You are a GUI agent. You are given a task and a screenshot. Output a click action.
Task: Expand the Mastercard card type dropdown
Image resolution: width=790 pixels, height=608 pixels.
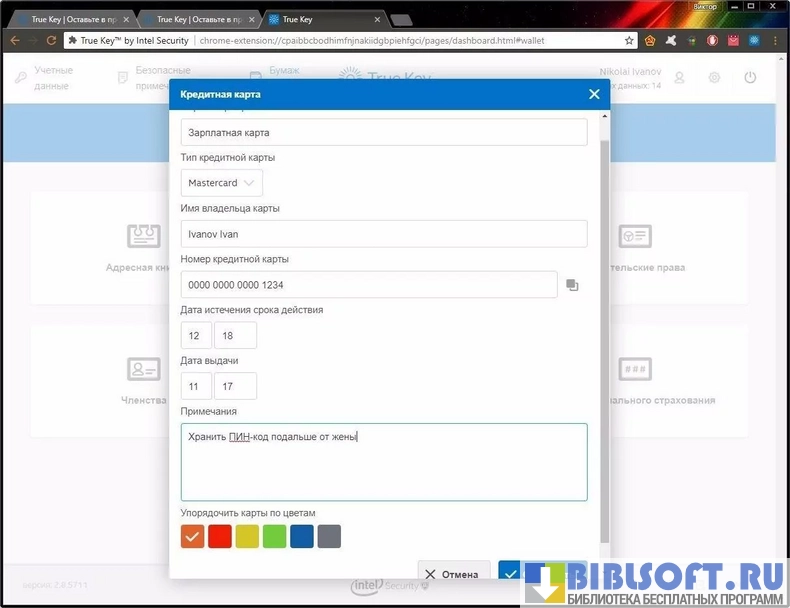[x=222, y=183]
